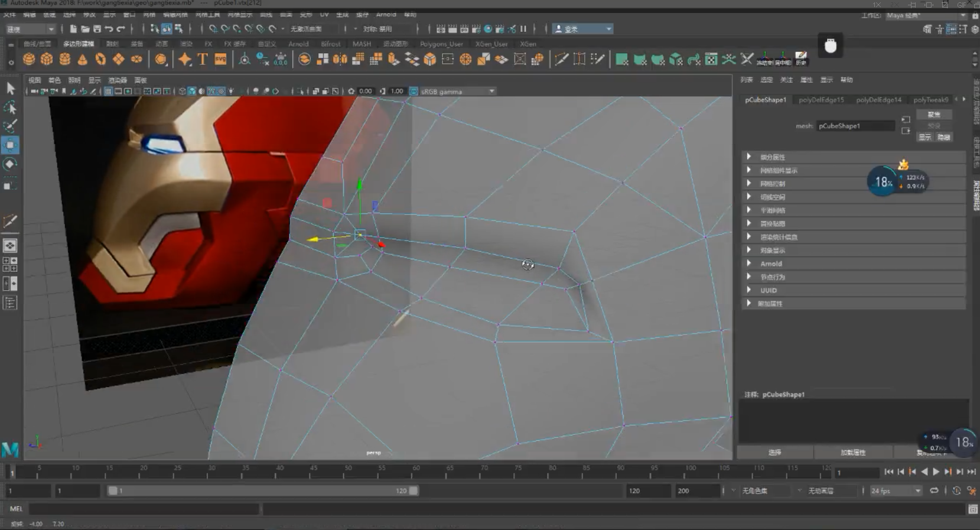Click the SVG import shelf icon
The image size is (980, 530).
pyautogui.click(x=220, y=59)
